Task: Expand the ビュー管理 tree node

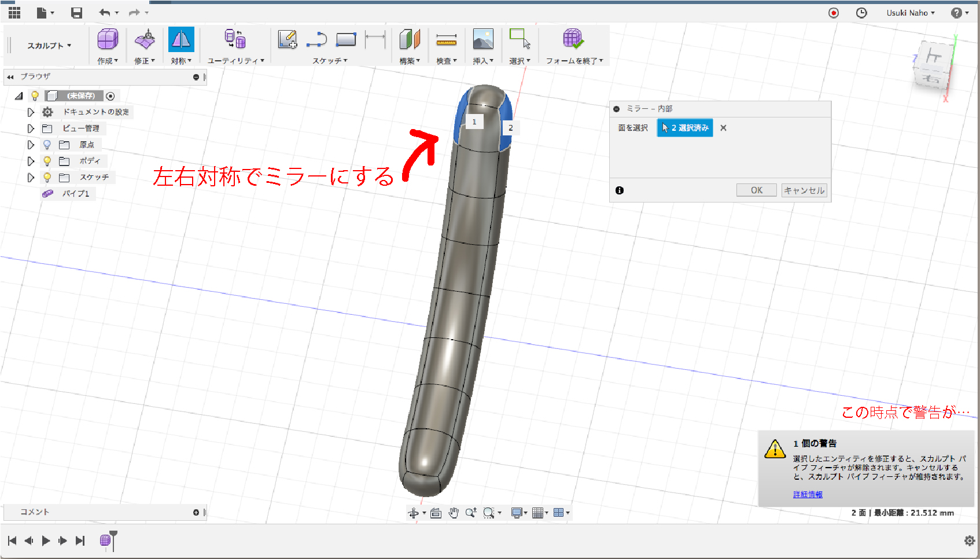Action: click(x=31, y=128)
